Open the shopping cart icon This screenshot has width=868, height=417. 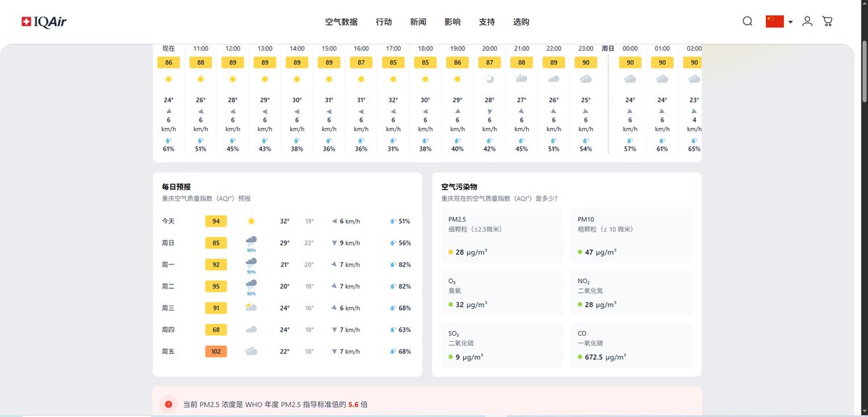(x=827, y=22)
